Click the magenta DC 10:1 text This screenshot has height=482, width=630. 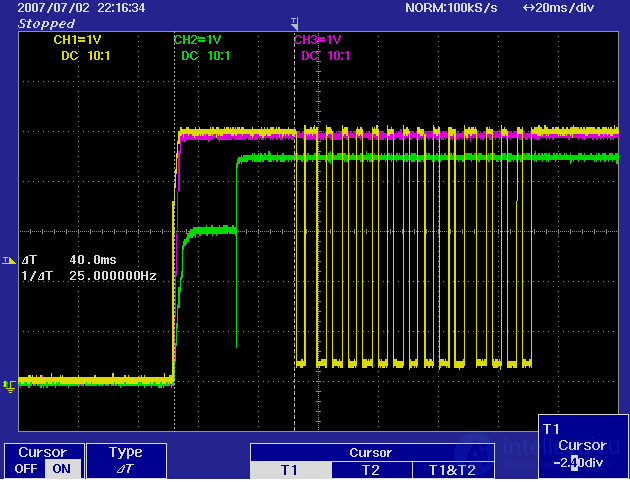[x=326, y=56]
